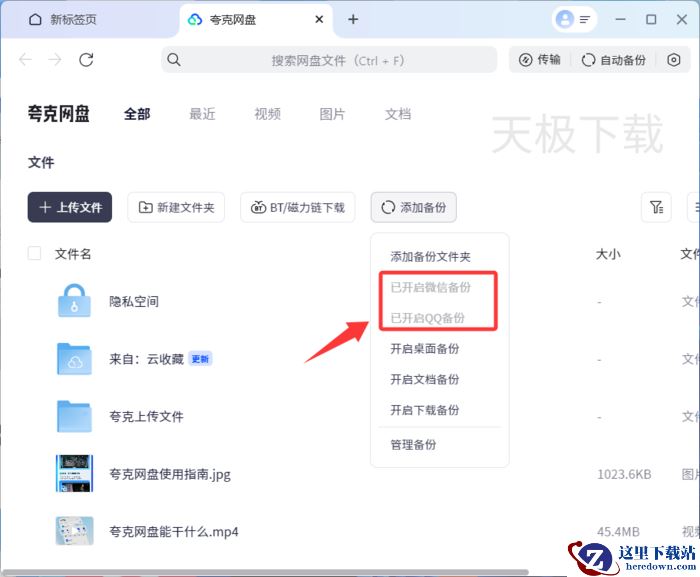Click the 45.4MB size value
This screenshot has height=577, width=700.
tap(618, 532)
